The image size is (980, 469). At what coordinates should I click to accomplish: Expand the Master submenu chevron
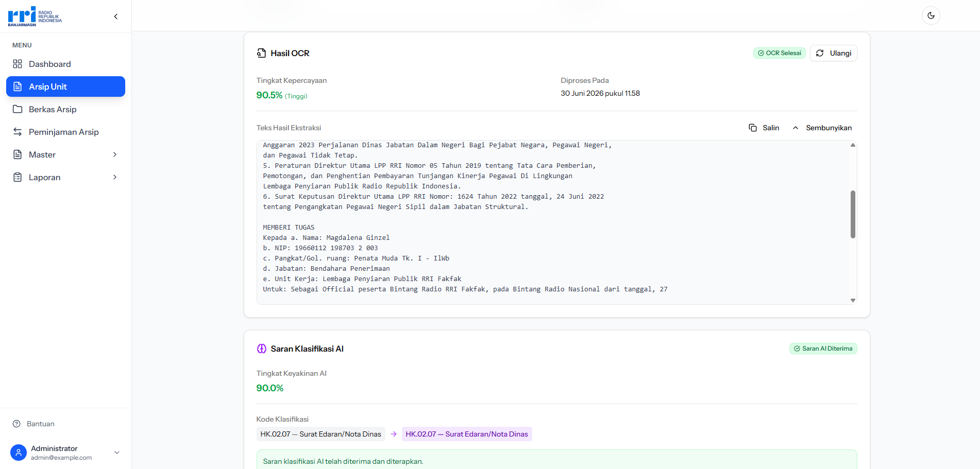tap(115, 154)
